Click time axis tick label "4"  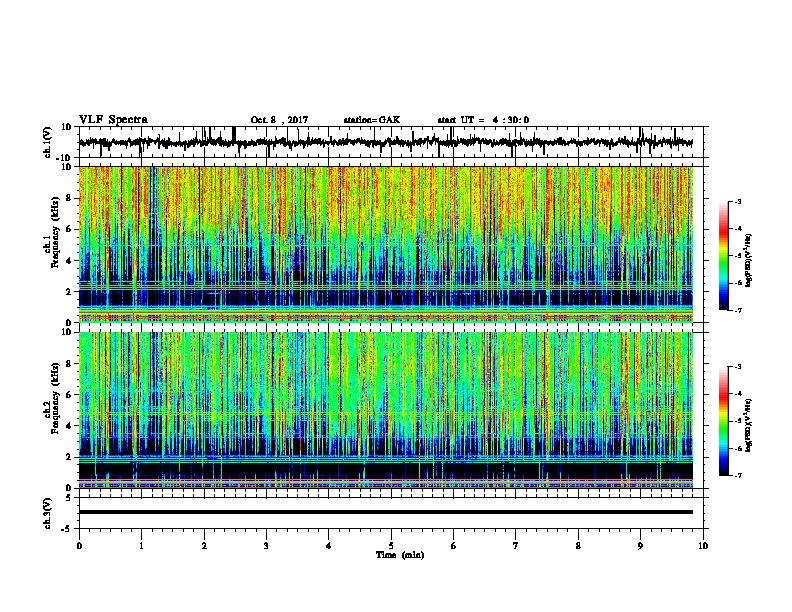coord(329,546)
